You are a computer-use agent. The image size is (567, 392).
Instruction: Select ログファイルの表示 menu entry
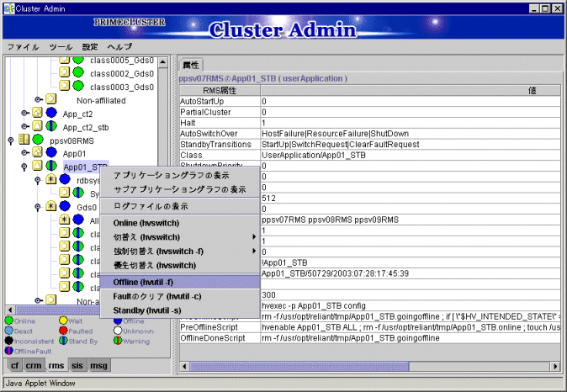pyautogui.click(x=180, y=206)
